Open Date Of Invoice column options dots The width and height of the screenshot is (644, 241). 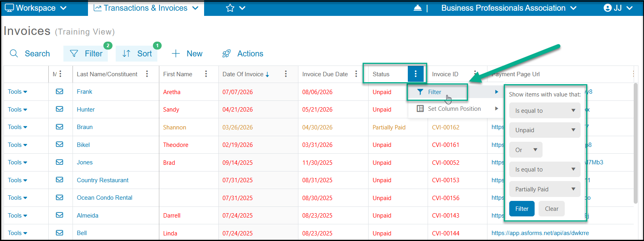pos(286,74)
